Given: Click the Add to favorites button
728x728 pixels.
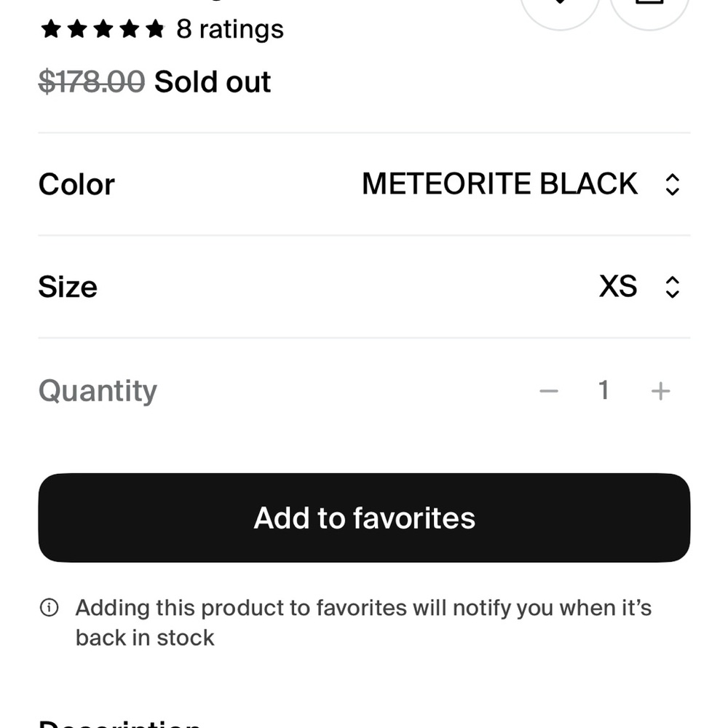Looking at the screenshot, I should (364, 518).
